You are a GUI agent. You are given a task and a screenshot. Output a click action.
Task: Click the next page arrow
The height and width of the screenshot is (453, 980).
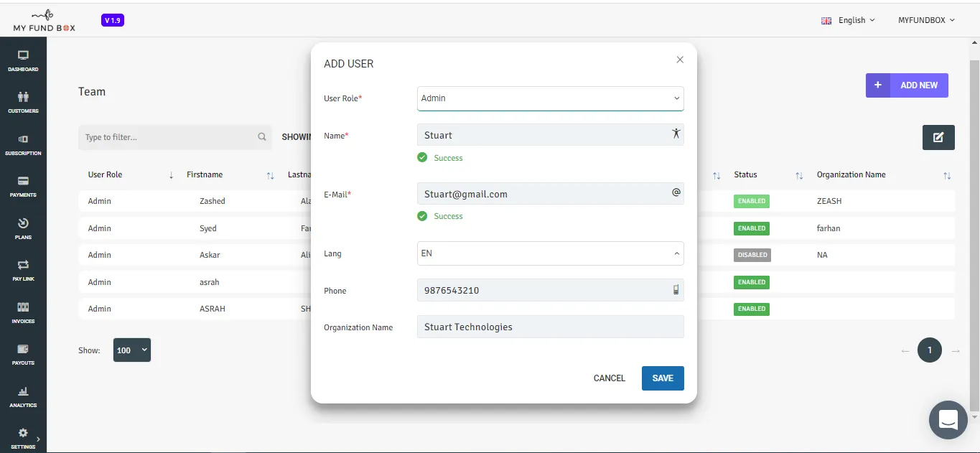click(956, 351)
